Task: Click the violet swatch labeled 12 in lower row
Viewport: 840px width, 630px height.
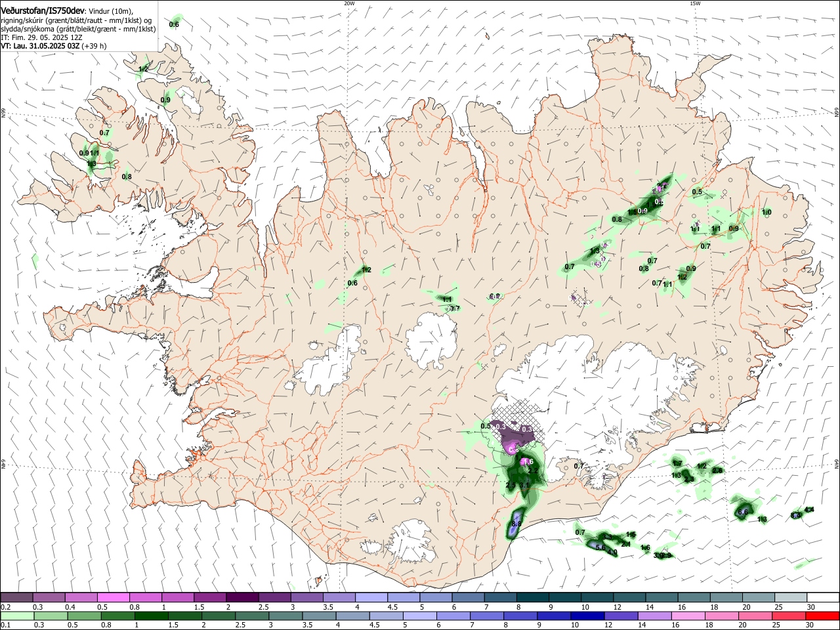Action: point(620,616)
